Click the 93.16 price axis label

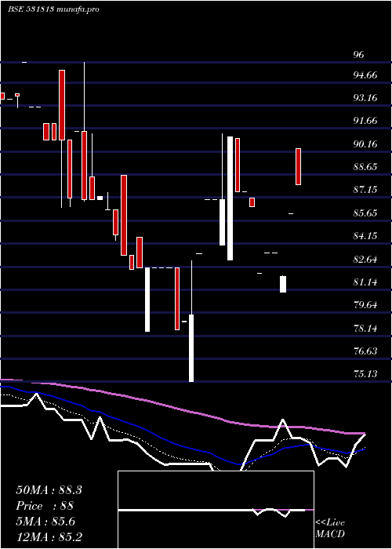tap(365, 98)
